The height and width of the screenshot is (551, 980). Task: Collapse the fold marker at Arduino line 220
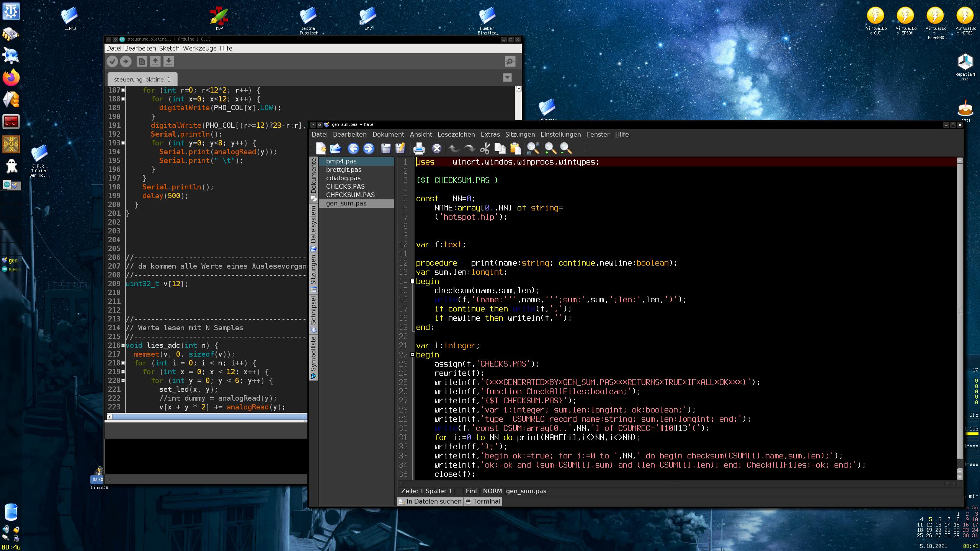[123, 381]
